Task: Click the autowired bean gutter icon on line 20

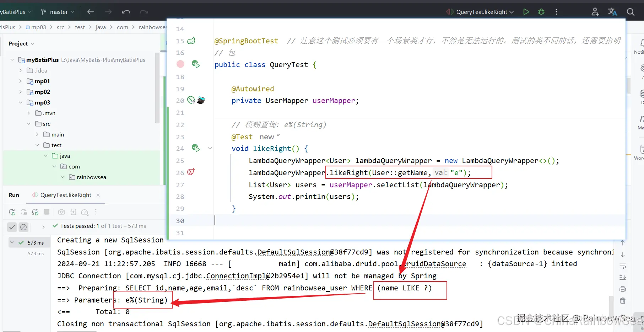Action: [x=191, y=100]
